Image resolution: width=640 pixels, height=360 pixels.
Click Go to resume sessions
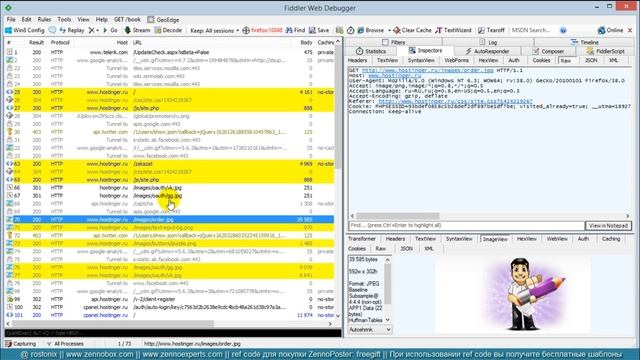pos(110,30)
